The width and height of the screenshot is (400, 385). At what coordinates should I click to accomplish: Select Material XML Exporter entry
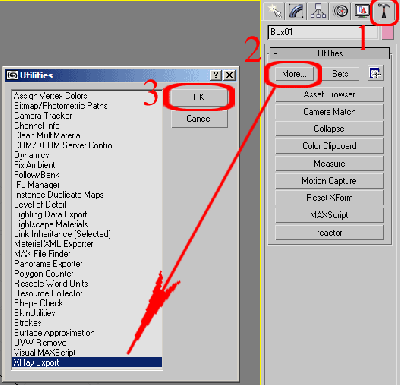87,244
